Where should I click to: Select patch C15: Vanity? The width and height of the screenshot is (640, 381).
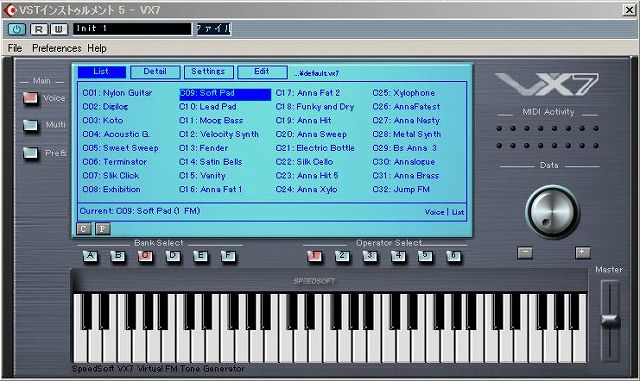coord(202,176)
